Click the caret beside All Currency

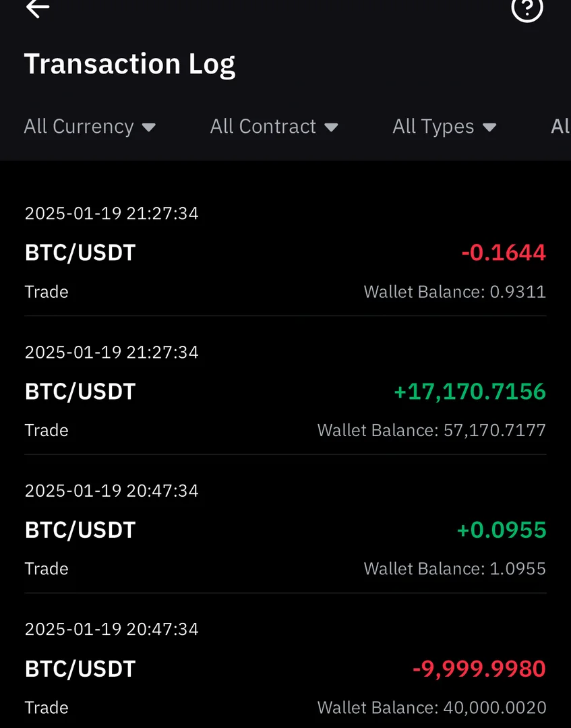[x=150, y=127]
